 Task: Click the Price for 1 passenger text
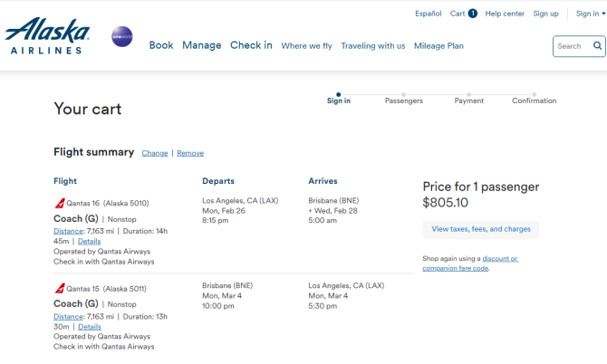click(x=481, y=187)
